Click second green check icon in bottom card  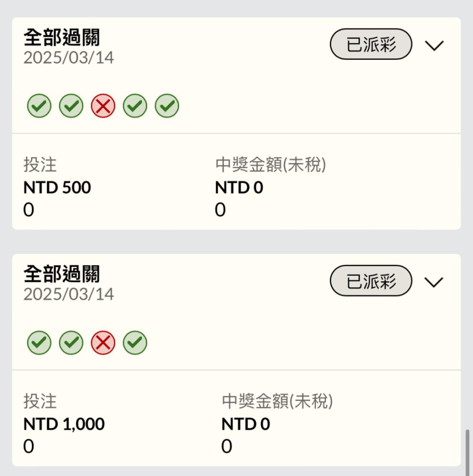(x=71, y=342)
